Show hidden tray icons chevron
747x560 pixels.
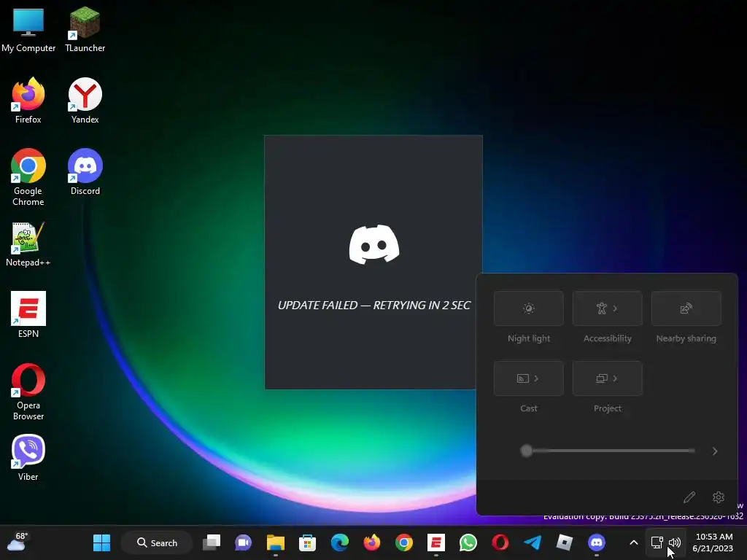pyautogui.click(x=634, y=542)
